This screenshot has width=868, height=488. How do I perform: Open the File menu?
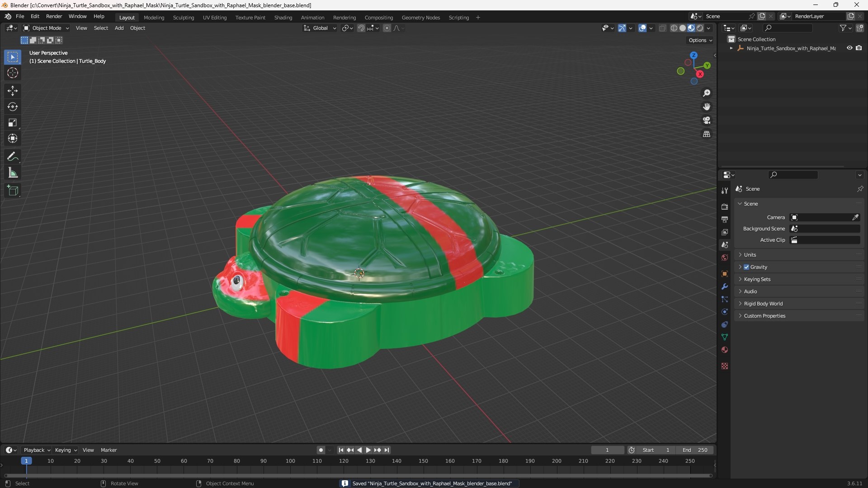(20, 16)
